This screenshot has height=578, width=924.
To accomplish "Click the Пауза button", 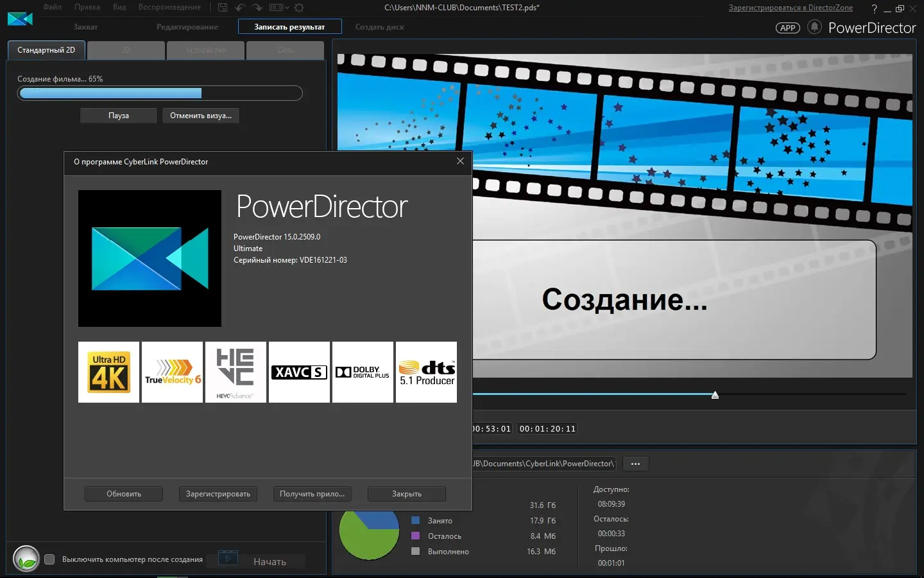I will 119,116.
